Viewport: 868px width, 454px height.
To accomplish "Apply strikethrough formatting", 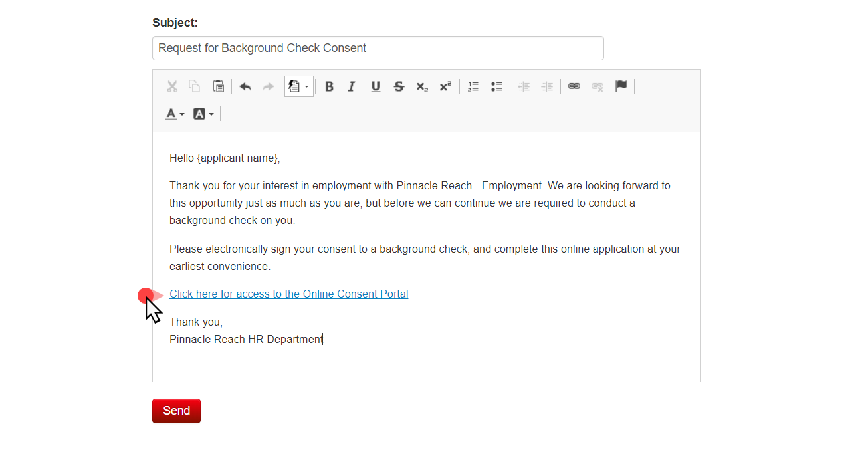I will pyautogui.click(x=399, y=86).
